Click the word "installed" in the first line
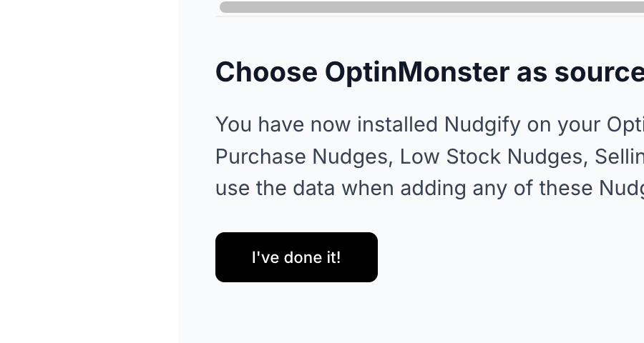The width and height of the screenshot is (644, 343). pos(397,125)
